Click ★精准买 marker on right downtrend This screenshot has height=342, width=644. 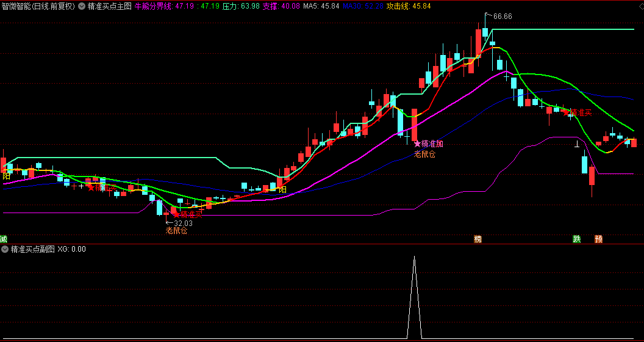pos(578,112)
